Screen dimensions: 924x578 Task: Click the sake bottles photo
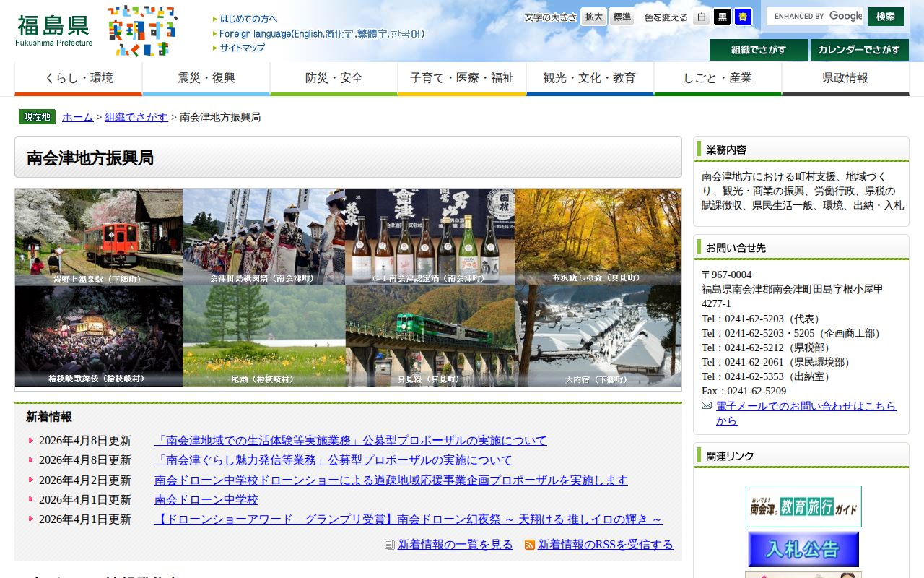(x=430, y=237)
